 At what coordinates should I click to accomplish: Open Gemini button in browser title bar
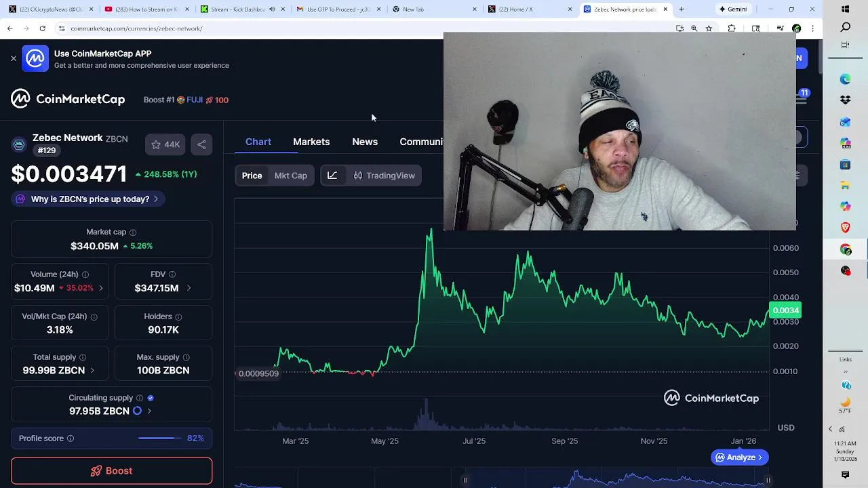[x=733, y=9]
